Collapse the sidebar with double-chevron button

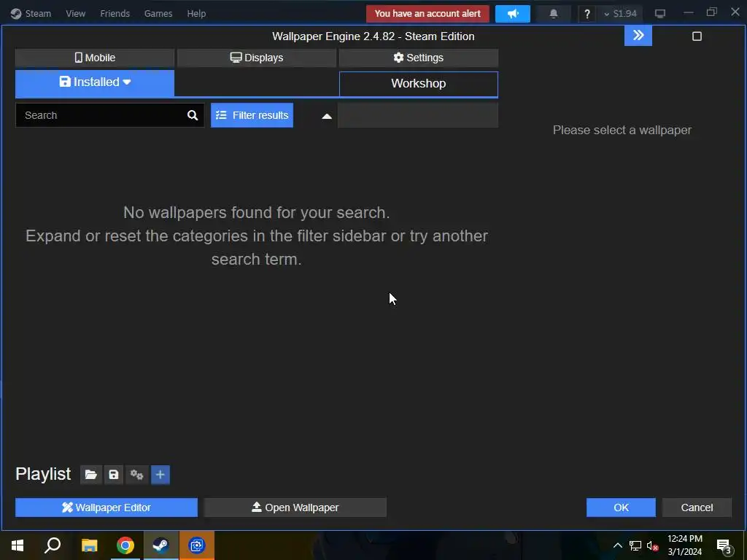click(638, 35)
